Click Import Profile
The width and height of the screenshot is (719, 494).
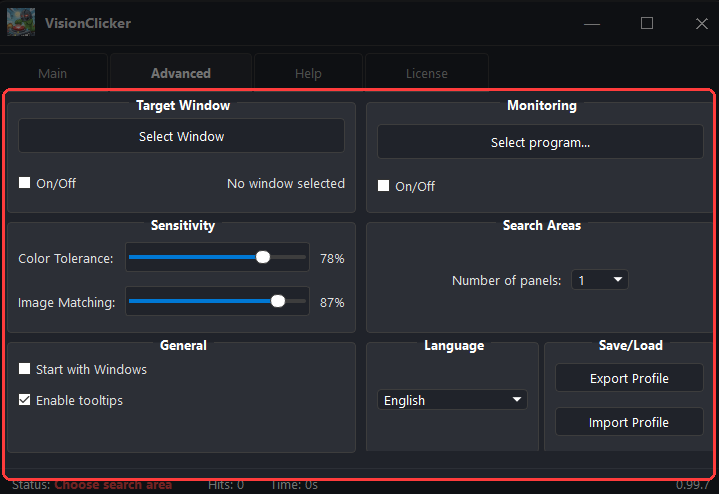pos(629,422)
